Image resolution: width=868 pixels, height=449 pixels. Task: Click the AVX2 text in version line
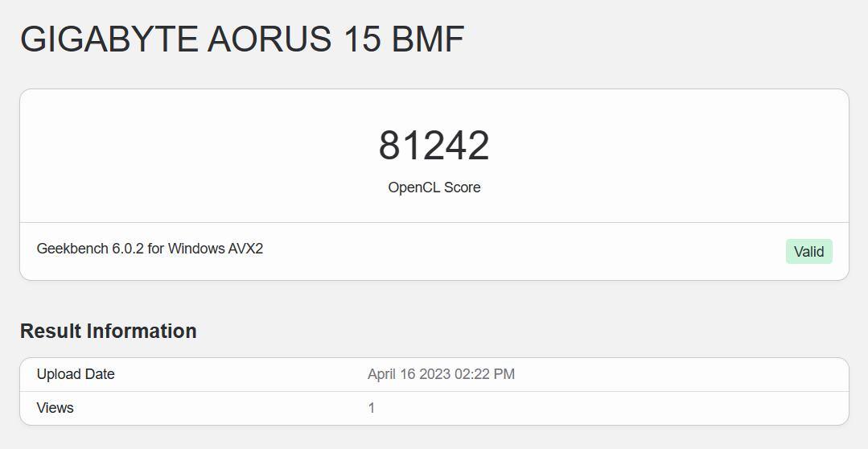(245, 249)
